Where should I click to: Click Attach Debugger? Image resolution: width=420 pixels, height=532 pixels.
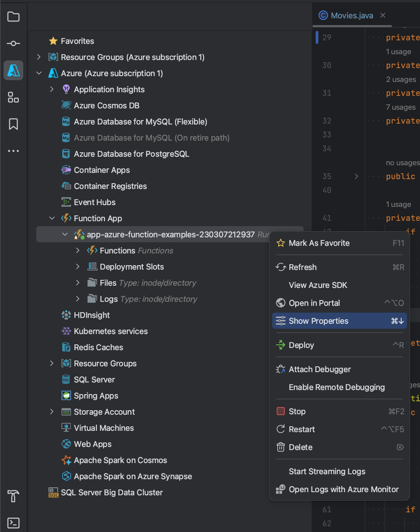(320, 369)
